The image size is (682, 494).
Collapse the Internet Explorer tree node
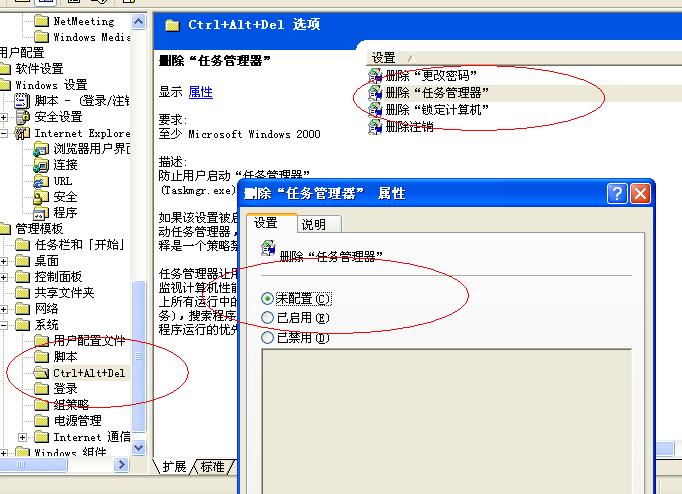click(x=3, y=134)
